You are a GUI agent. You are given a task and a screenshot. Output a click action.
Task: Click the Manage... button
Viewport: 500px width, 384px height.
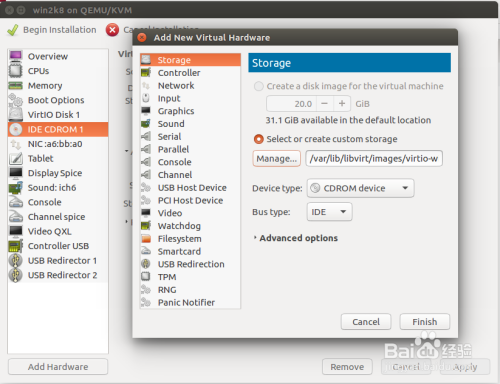point(277,159)
